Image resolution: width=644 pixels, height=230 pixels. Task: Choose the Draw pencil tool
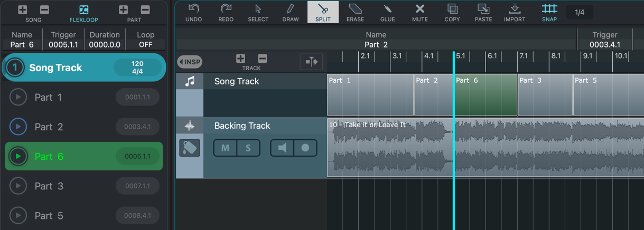290,12
